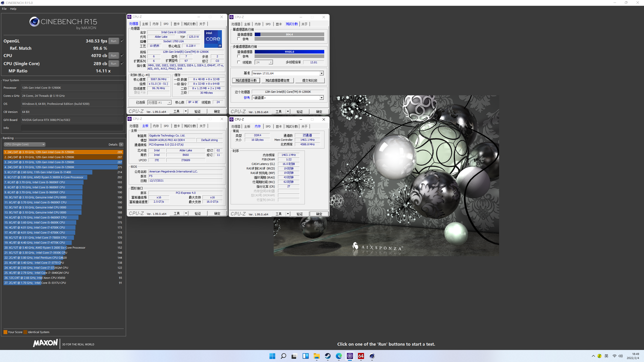Open AIDA64 from the taskbar
The width and height of the screenshot is (644, 362).
pos(361,356)
